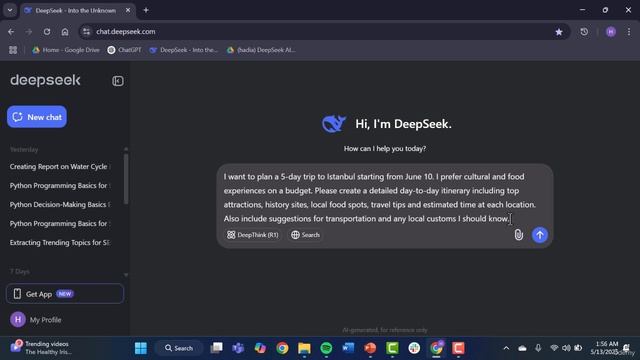Send the message with the arrow button
The width and height of the screenshot is (640, 360).
(x=540, y=235)
